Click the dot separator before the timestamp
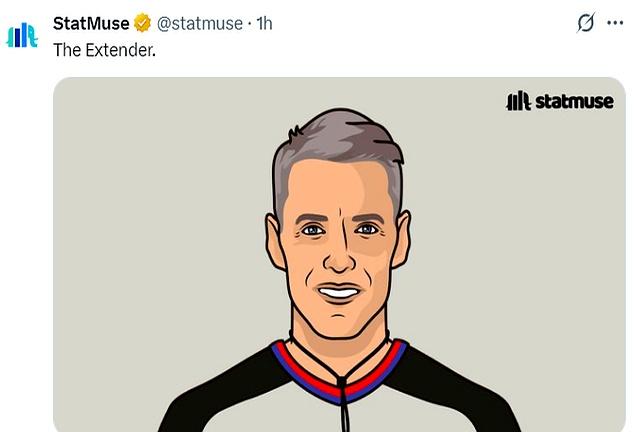The height and width of the screenshot is (432, 640). tap(249, 24)
